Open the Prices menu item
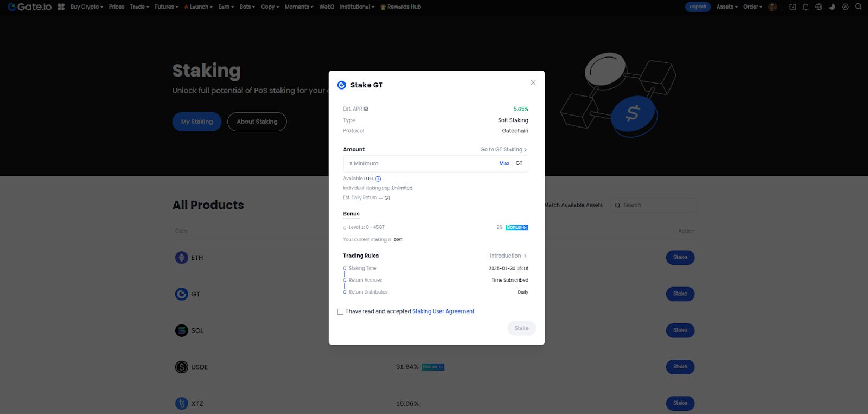The height and width of the screenshot is (414, 868). [x=117, y=7]
